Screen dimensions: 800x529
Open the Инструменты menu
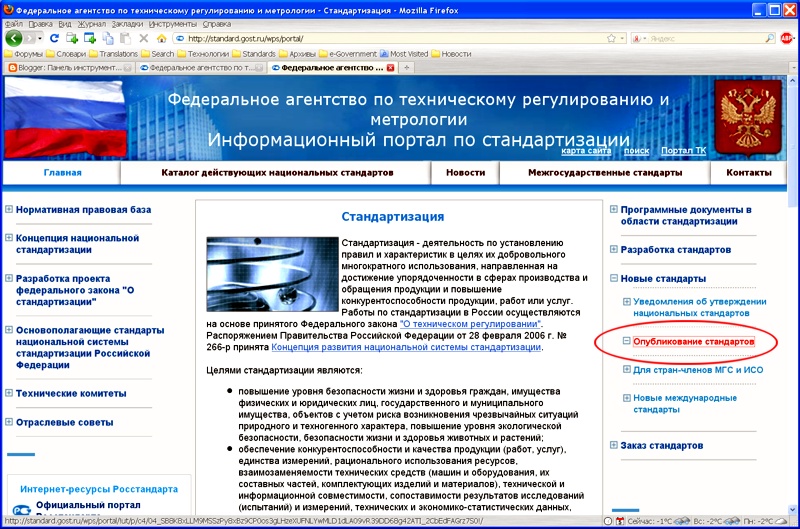[x=172, y=24]
